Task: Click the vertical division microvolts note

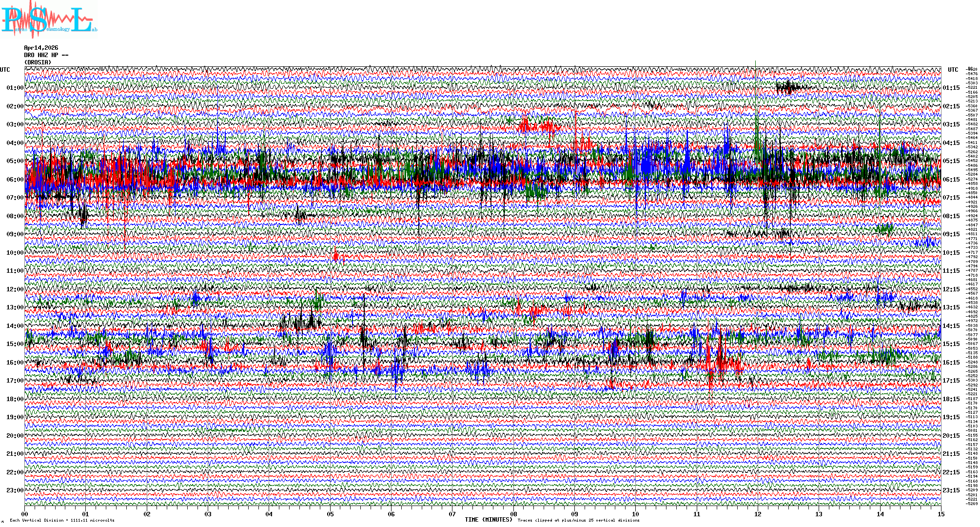Action: (x=62, y=520)
